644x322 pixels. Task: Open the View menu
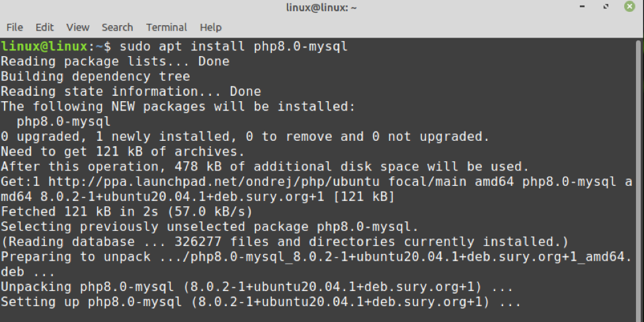point(77,27)
